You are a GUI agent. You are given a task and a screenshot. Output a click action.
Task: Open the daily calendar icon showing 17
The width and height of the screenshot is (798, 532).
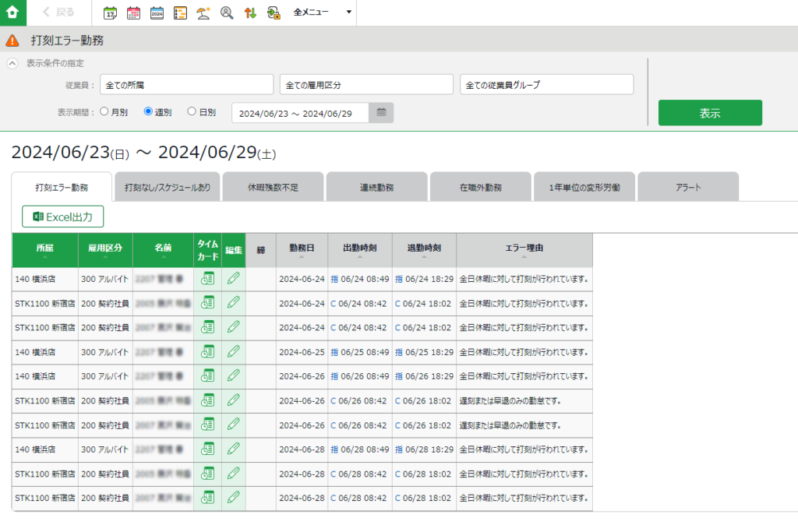tap(111, 12)
